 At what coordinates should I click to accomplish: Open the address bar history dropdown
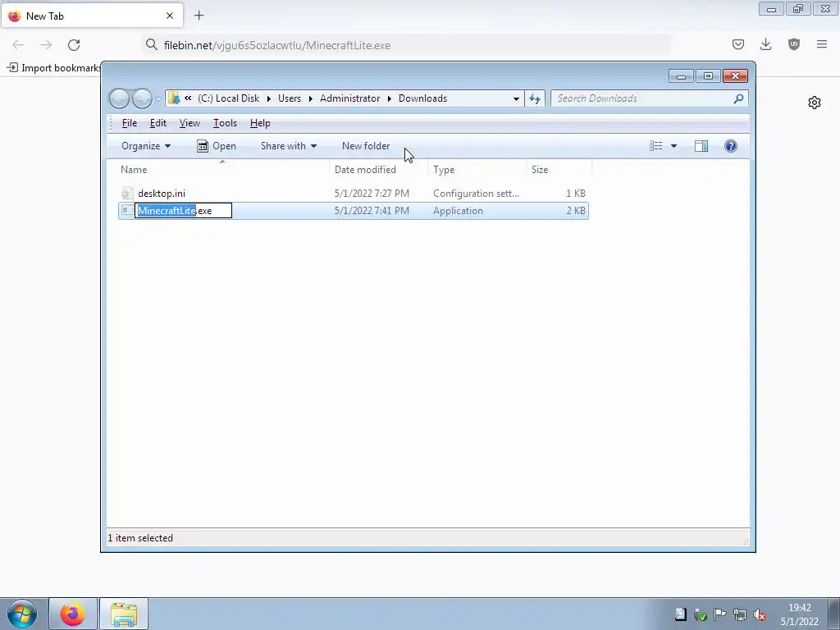516,98
